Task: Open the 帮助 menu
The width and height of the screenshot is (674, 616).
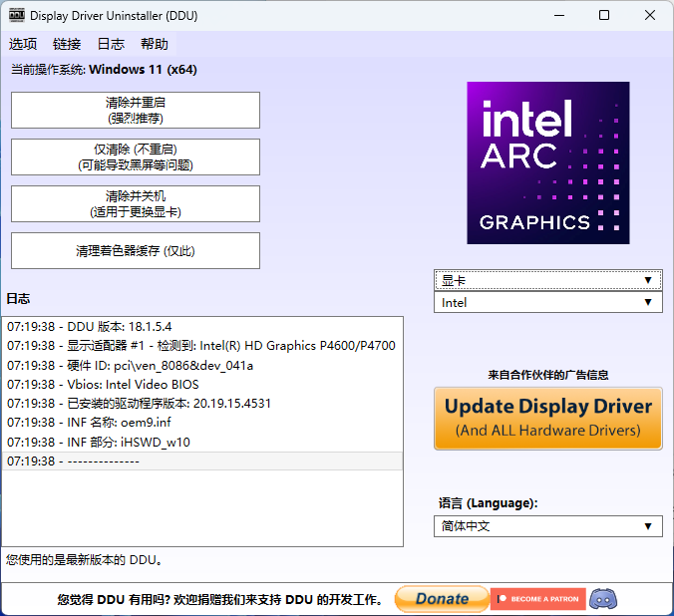Action: (155, 44)
